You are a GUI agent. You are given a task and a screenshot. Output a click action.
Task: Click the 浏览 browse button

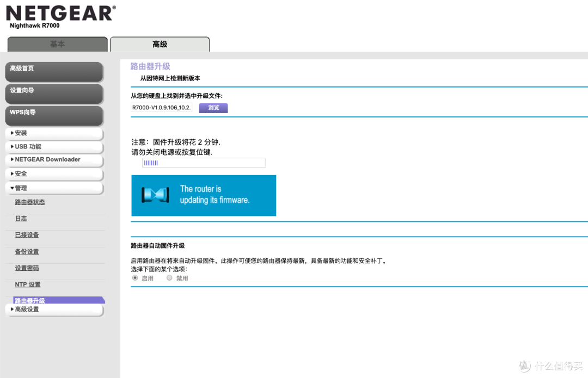[213, 108]
